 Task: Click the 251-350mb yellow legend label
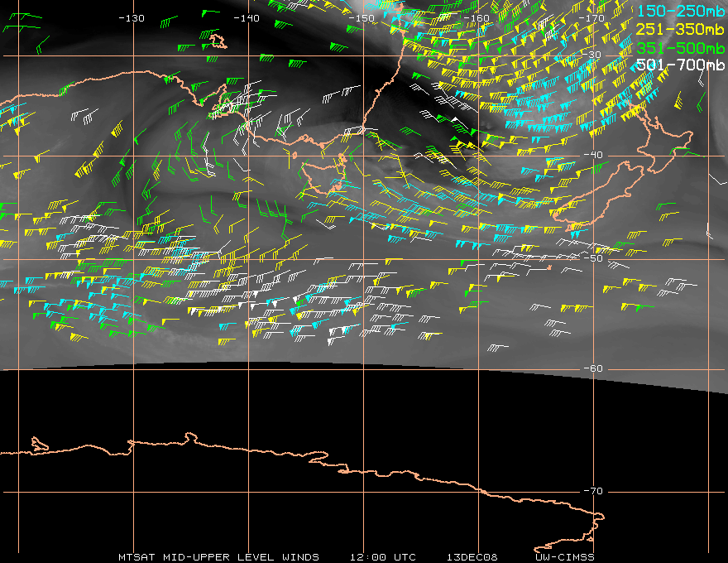681,29
